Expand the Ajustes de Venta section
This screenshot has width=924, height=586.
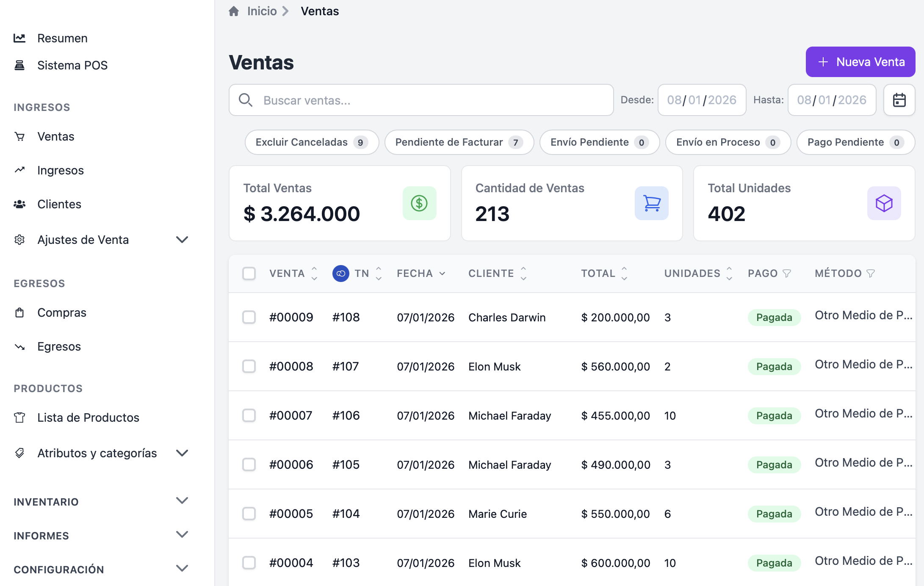click(x=182, y=240)
